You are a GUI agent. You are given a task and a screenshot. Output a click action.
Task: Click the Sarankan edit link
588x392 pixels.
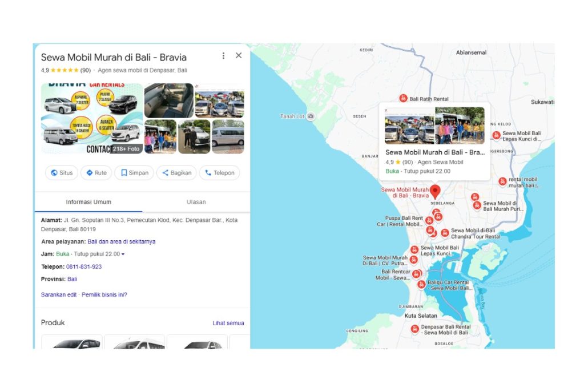(59, 295)
